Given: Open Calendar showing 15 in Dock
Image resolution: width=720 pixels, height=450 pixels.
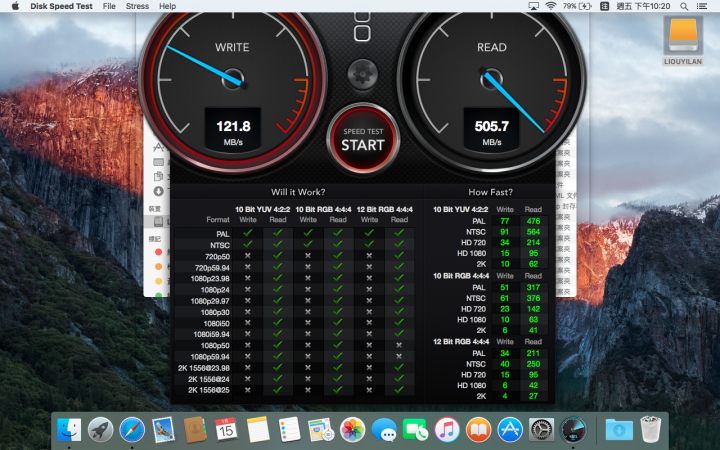Looking at the screenshot, I should pyautogui.click(x=226, y=430).
